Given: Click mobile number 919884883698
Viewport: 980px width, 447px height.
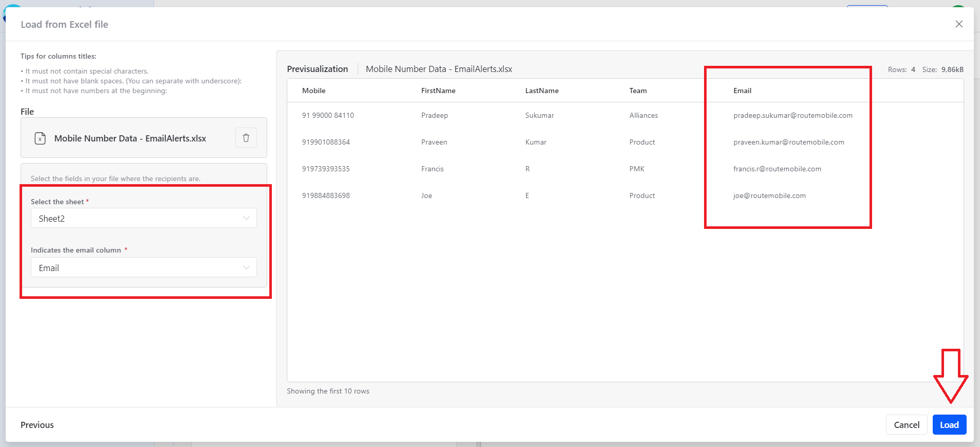Looking at the screenshot, I should [326, 195].
